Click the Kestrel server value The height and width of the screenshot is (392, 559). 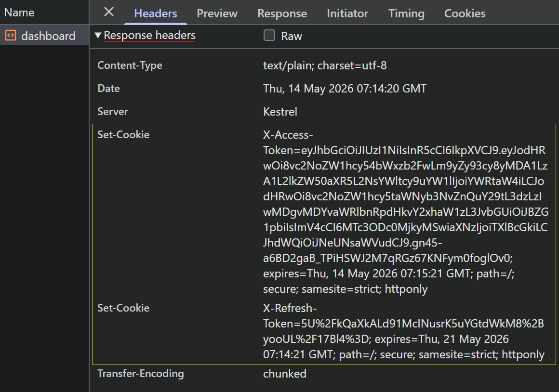(280, 112)
